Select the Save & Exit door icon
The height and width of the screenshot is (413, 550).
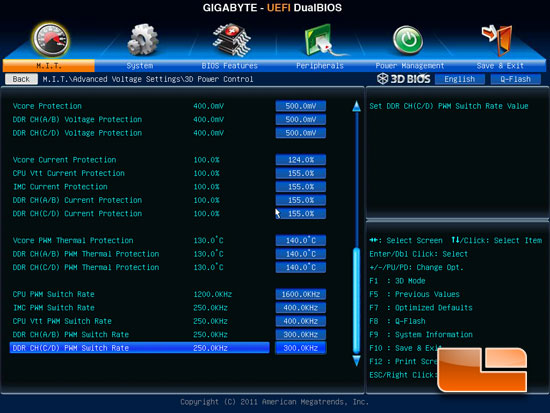click(x=497, y=40)
